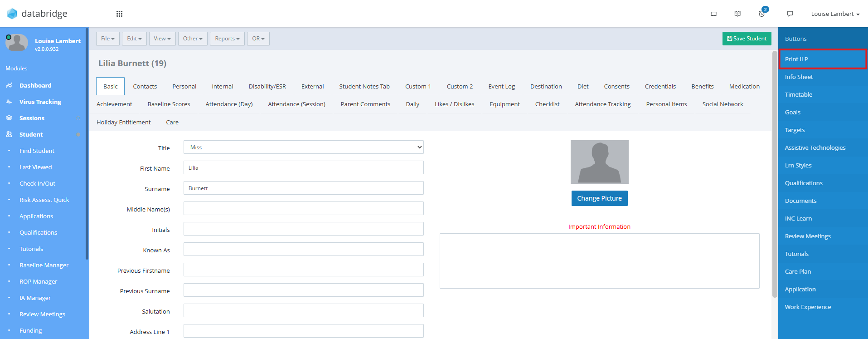
Task: Open the timer notifications icon with badge
Action: coord(762,14)
